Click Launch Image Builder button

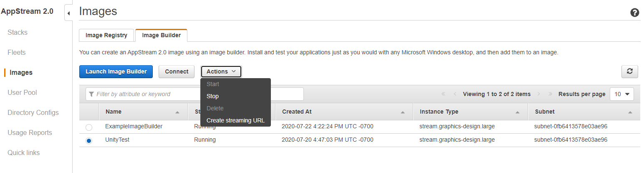[116, 71]
